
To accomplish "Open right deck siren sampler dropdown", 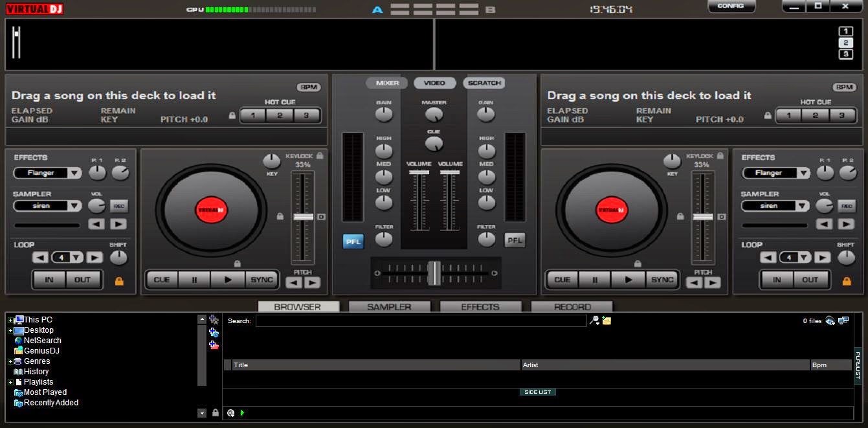I will 803,206.
